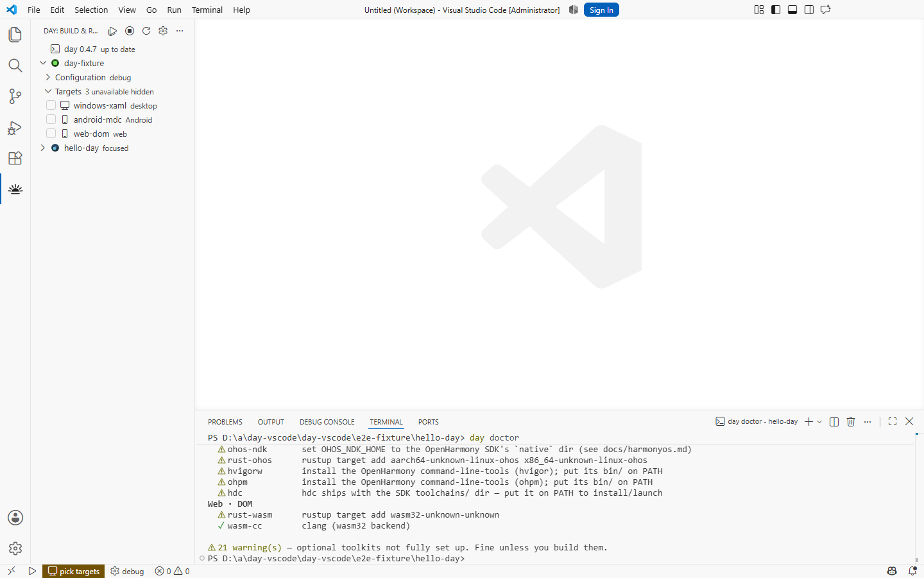
Task: Open Day panel more actions ellipsis
Action: (x=180, y=31)
